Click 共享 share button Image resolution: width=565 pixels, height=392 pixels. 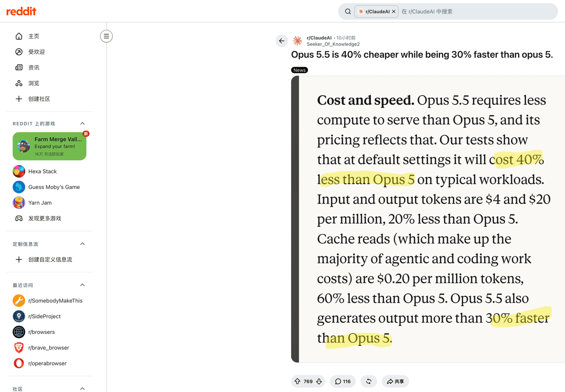pos(395,381)
